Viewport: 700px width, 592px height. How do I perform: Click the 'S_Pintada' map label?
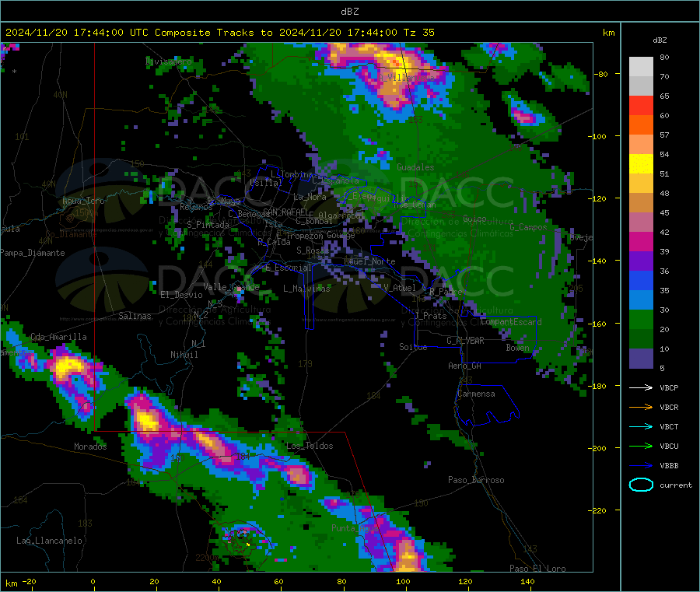(208, 224)
